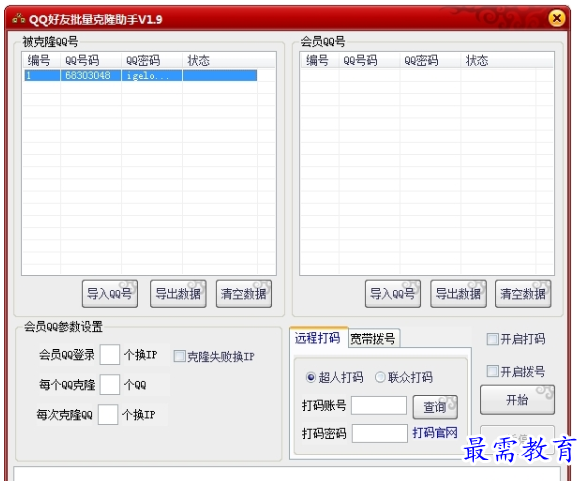Select the row with QQ number 68303048
This screenshot has width=585, height=481.
click(141, 75)
